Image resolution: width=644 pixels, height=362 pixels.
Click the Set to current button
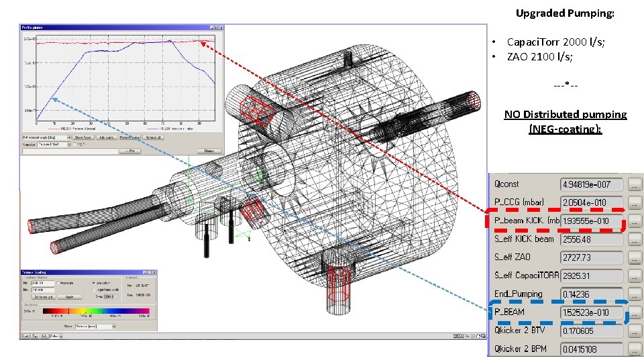44,297
